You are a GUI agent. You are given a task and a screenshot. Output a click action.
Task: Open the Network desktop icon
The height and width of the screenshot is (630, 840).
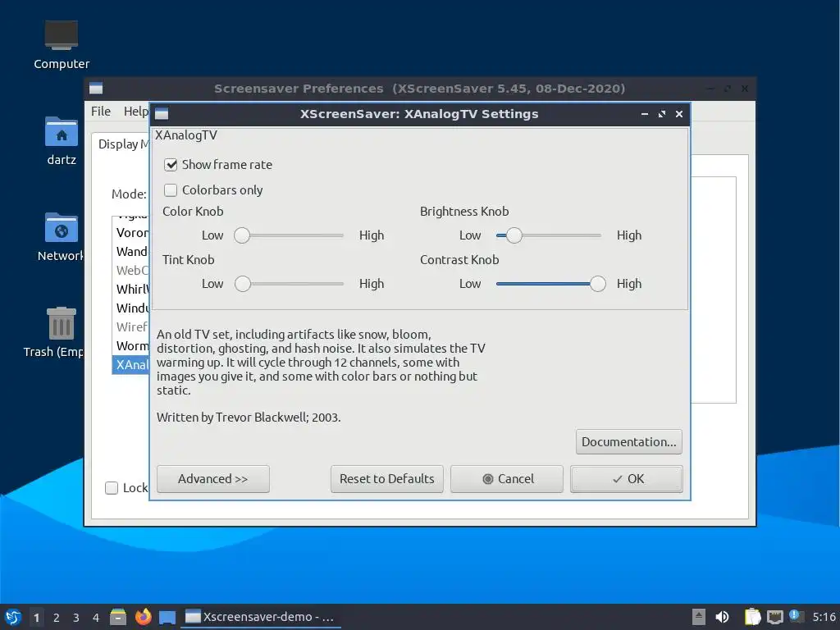(61, 237)
